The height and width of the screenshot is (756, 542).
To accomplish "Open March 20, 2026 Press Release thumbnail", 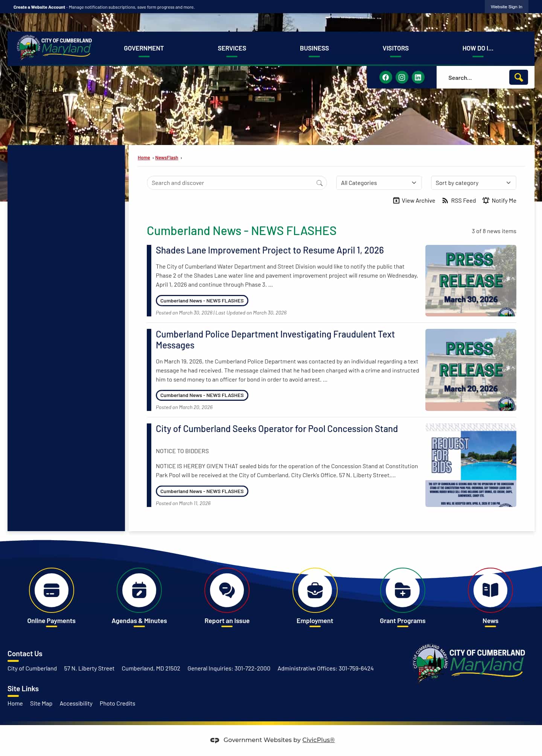I will [x=470, y=370].
